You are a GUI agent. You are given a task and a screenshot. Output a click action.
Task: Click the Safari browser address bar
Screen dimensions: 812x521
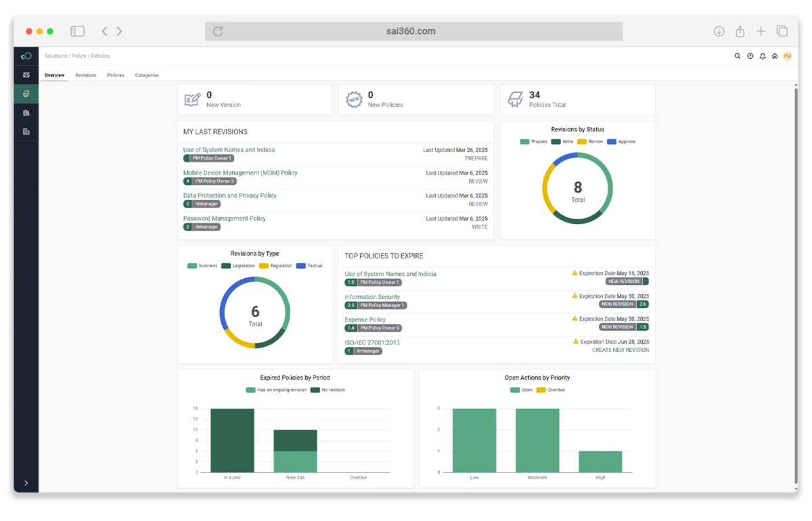[413, 31]
